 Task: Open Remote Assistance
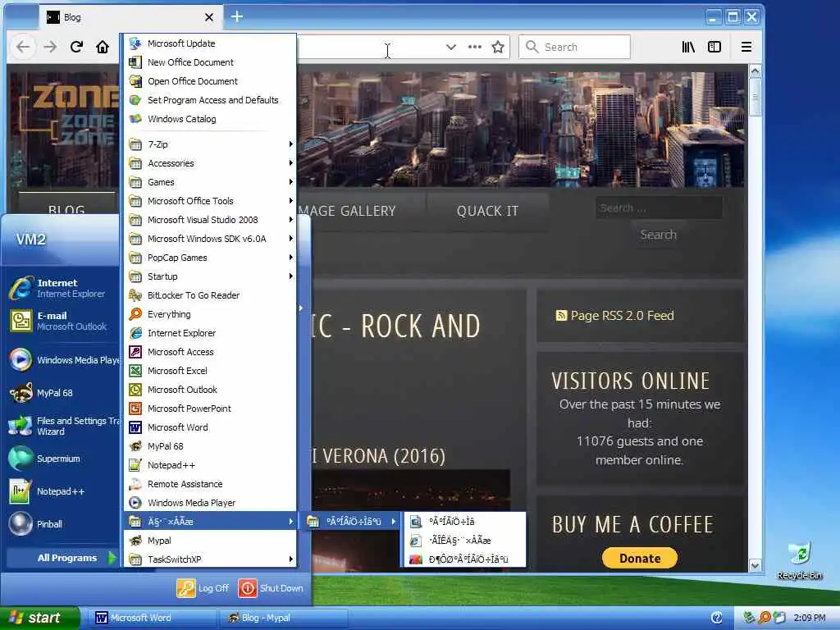tap(211, 484)
